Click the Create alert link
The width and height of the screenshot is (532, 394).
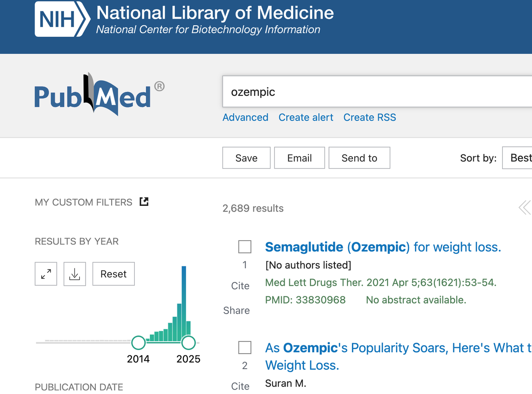tap(306, 118)
